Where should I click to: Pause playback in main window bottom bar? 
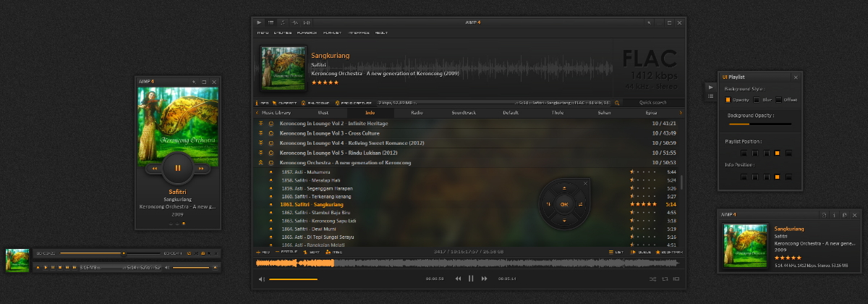471,278
